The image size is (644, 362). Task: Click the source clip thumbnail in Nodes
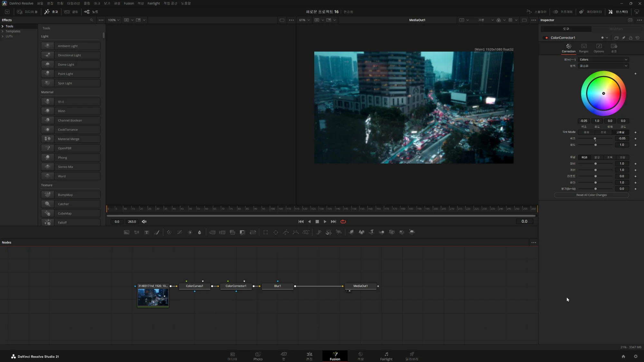pos(153,297)
